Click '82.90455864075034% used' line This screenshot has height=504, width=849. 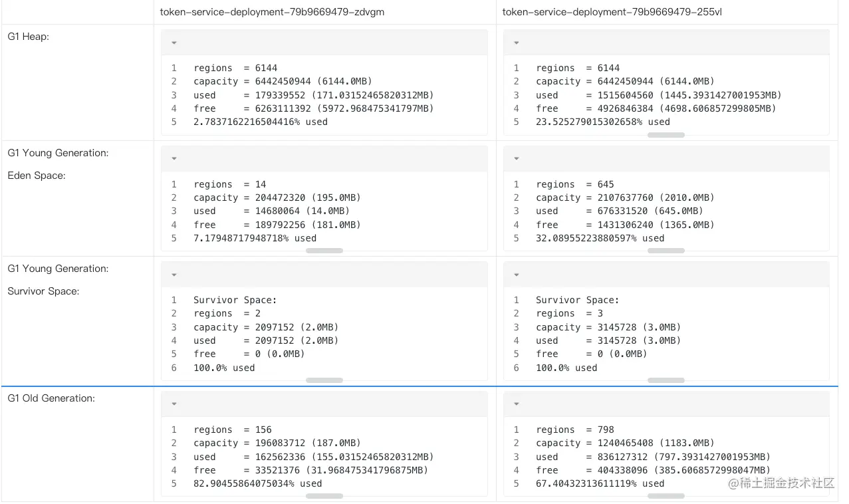(x=258, y=483)
